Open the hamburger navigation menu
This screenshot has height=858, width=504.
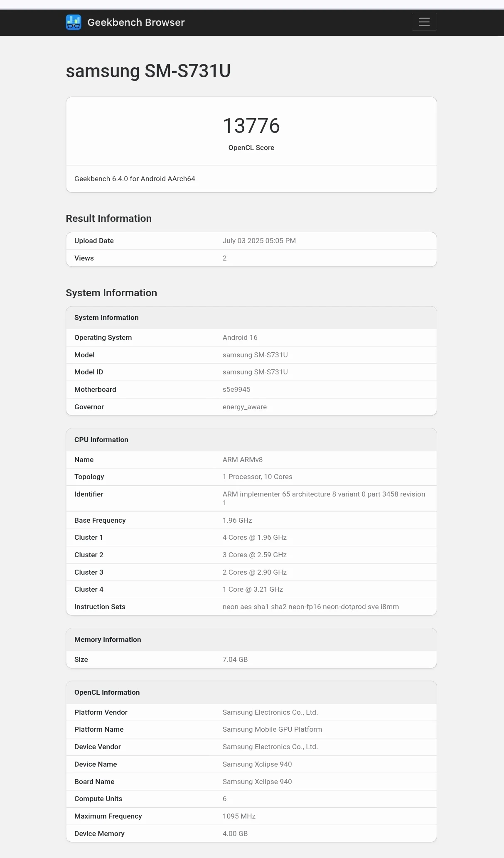(x=424, y=22)
